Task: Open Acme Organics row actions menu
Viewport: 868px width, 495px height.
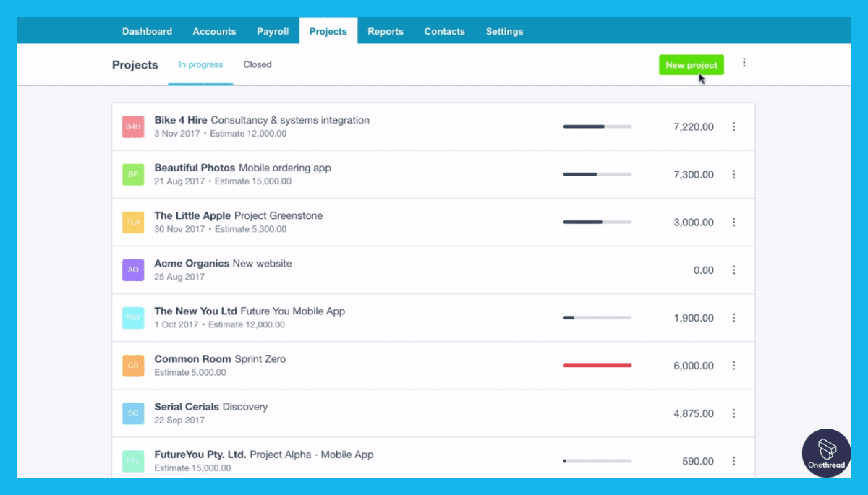Action: click(734, 269)
